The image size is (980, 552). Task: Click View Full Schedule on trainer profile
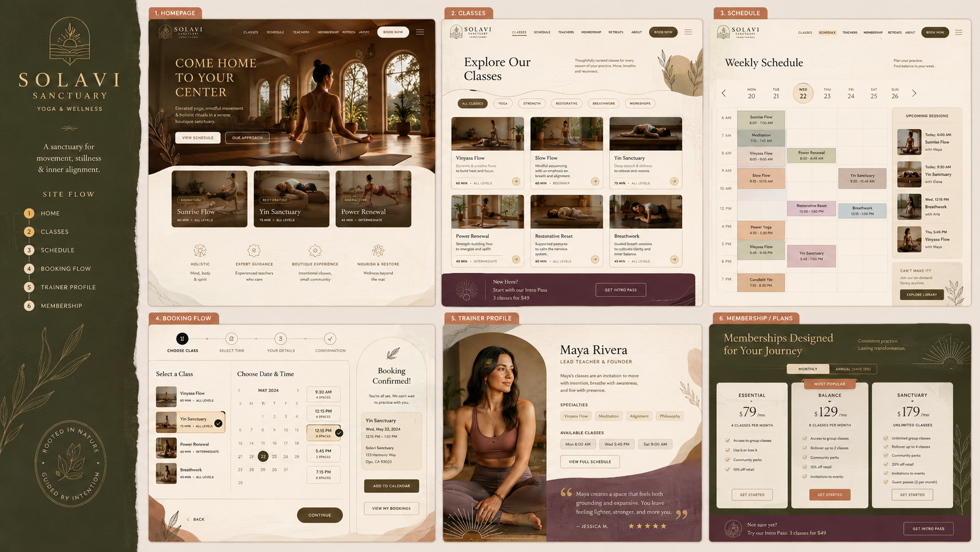590,462
